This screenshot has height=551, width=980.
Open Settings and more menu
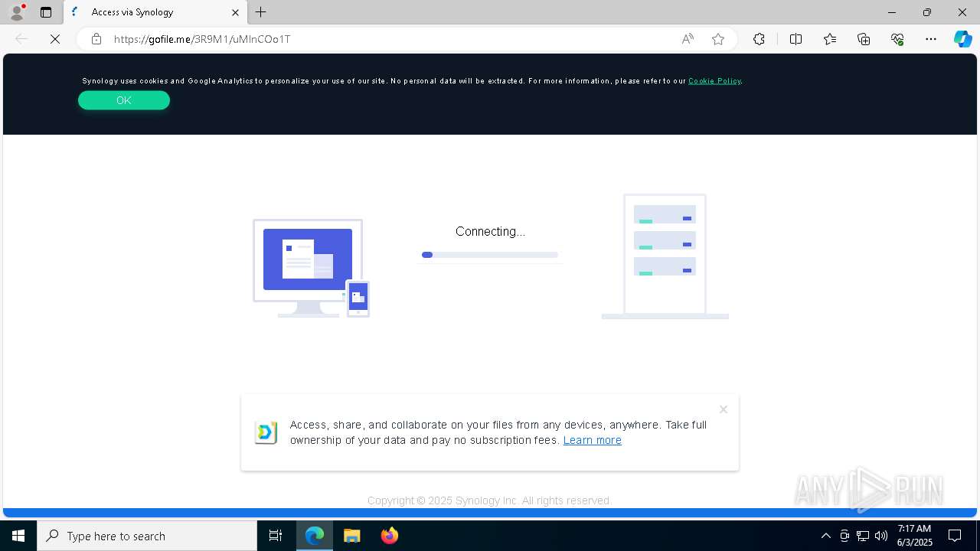point(931,39)
